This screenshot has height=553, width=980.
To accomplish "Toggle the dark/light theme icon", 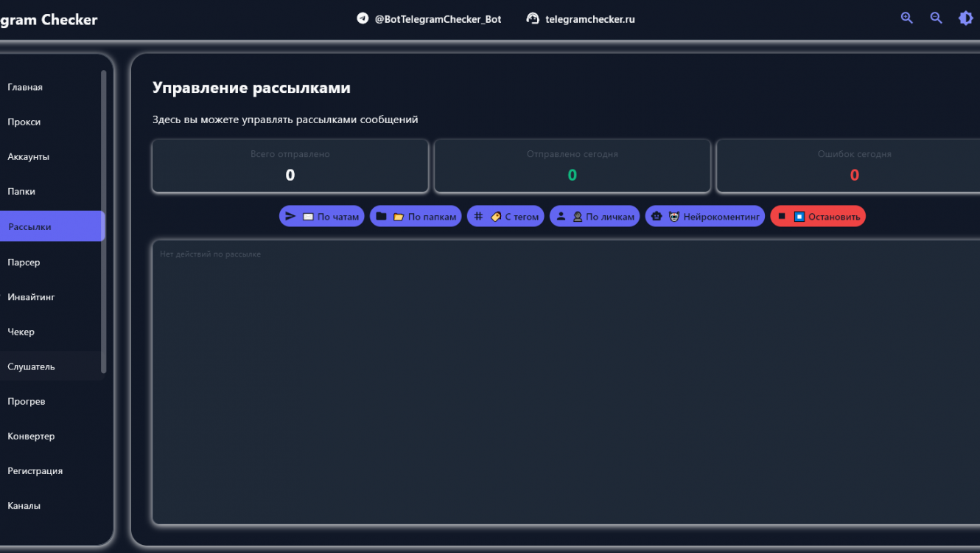I will coord(965,18).
